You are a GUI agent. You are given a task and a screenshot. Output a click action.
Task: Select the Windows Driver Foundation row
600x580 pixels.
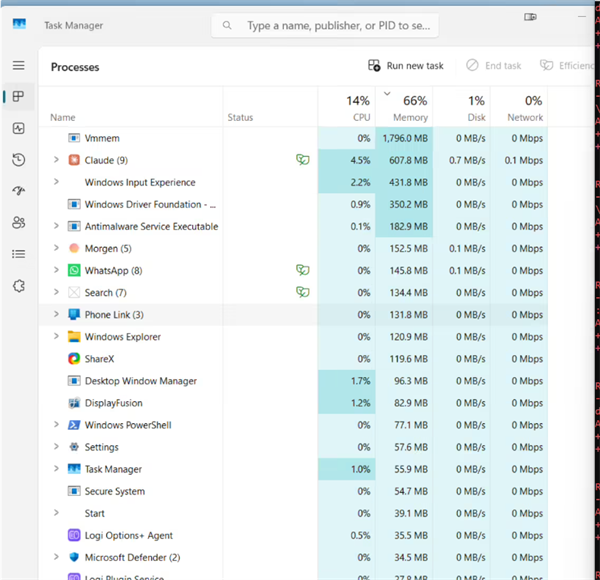point(293,204)
